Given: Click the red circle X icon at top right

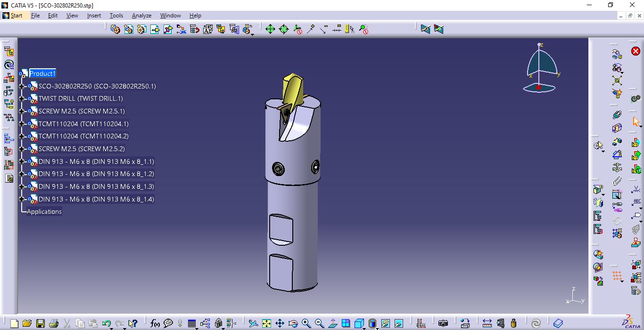Looking at the screenshot, I should coord(636,51).
